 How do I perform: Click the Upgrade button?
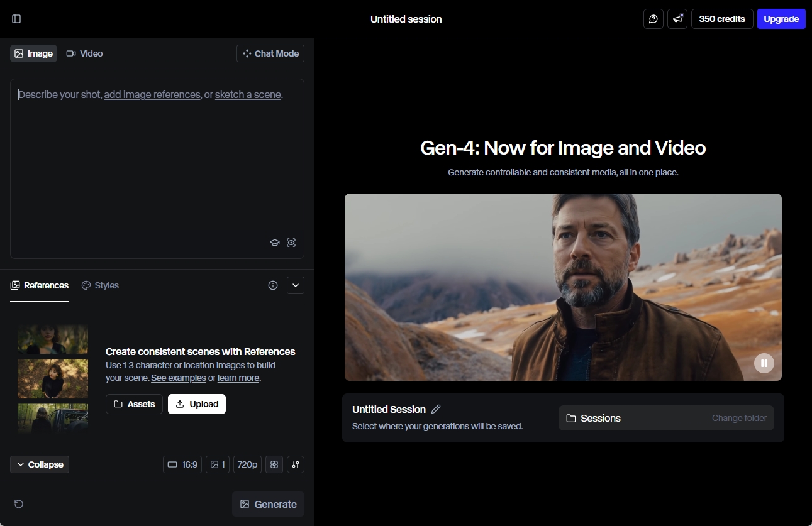pyautogui.click(x=781, y=19)
